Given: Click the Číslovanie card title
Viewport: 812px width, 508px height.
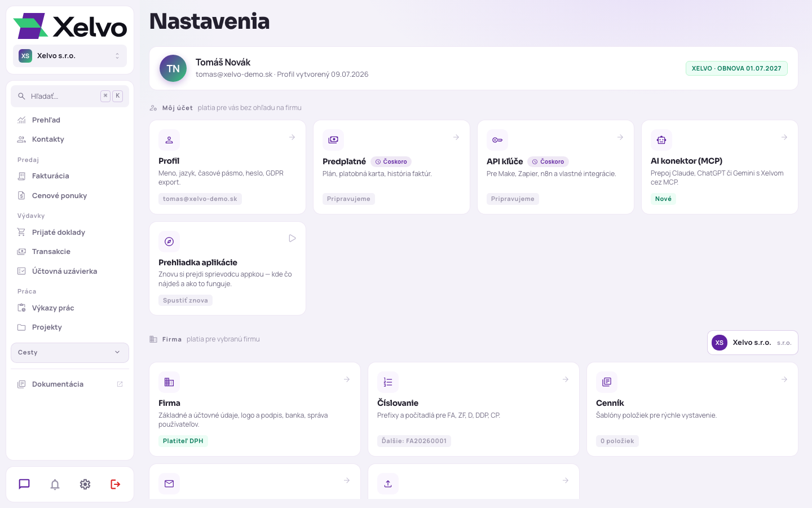Looking at the screenshot, I should click(398, 403).
